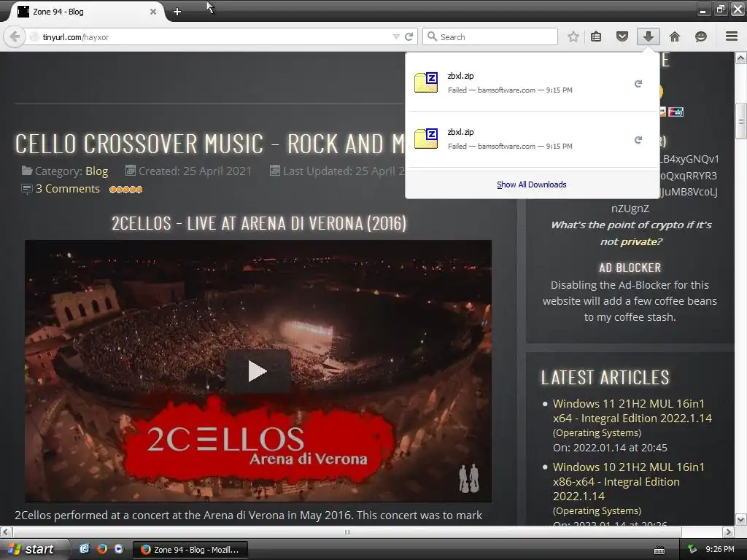
Task: Click the LATEST ARTICLES heading
Action: click(605, 378)
